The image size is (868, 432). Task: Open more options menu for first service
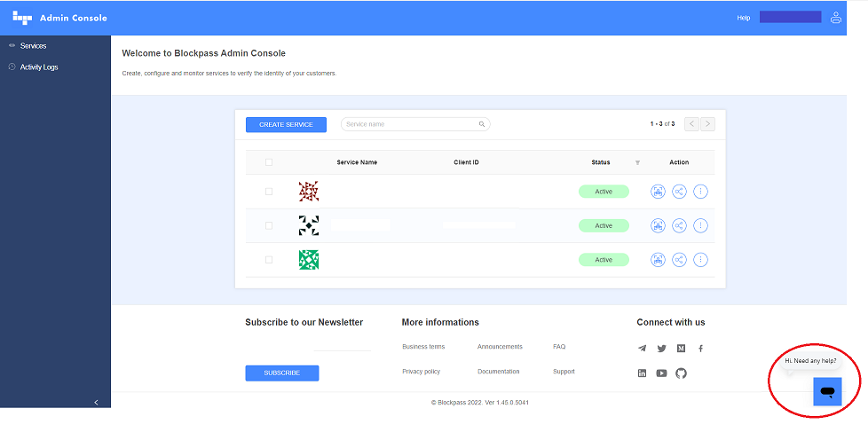tap(701, 192)
